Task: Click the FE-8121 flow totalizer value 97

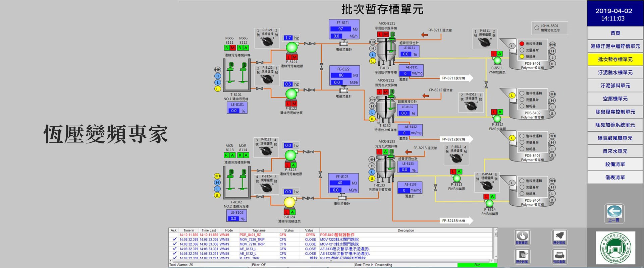Action: point(340,29)
